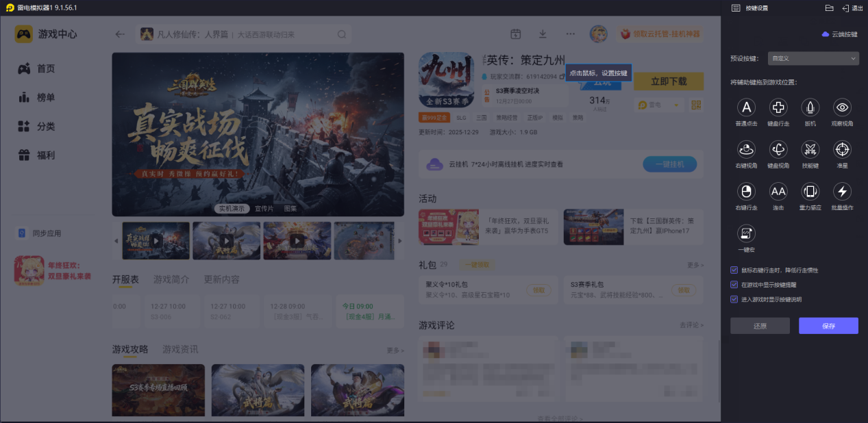Open the 福利 benefits gift item
Screen dimensions: 868x423
(37, 155)
